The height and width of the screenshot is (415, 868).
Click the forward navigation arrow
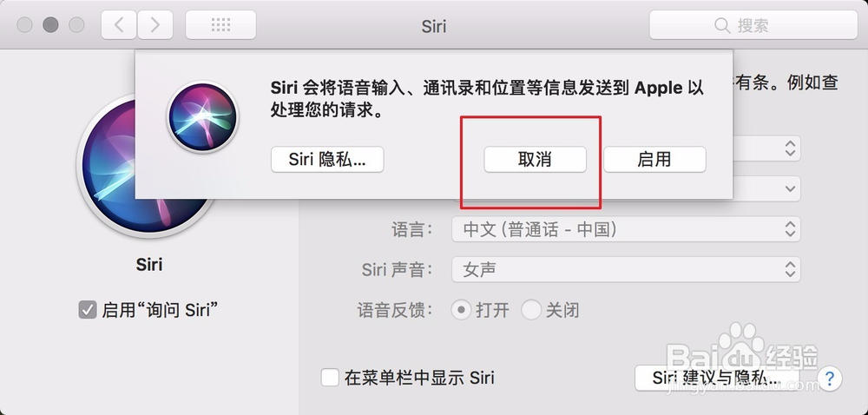pos(155,25)
